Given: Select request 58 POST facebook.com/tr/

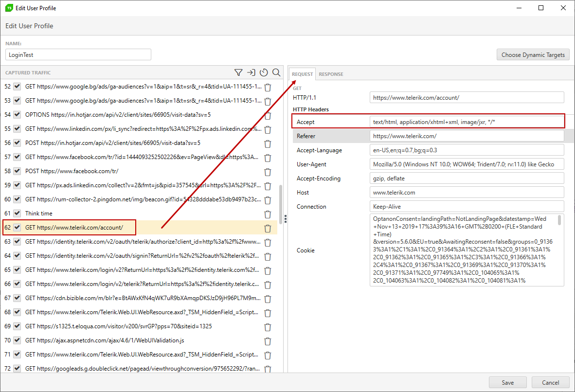Looking at the screenshot, I should (72, 171).
